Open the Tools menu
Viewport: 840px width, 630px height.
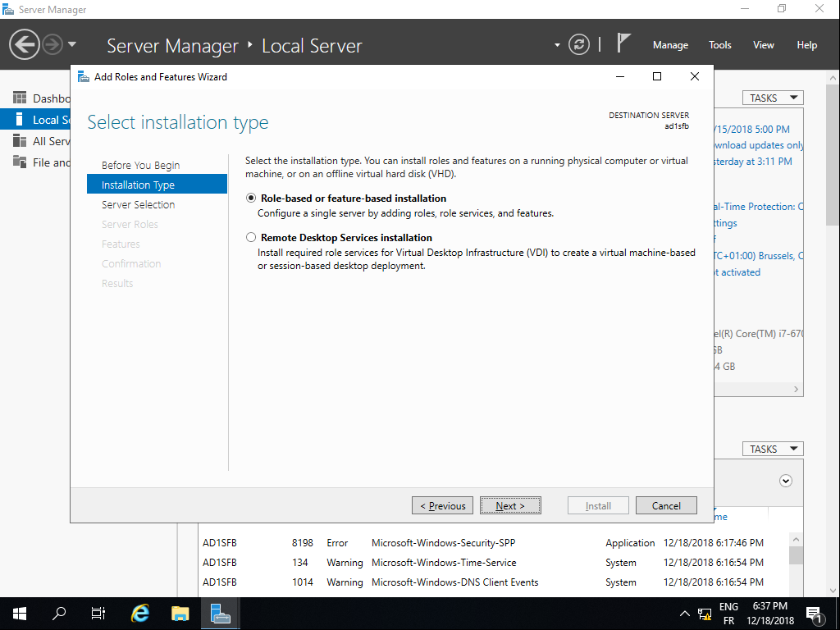(x=720, y=45)
